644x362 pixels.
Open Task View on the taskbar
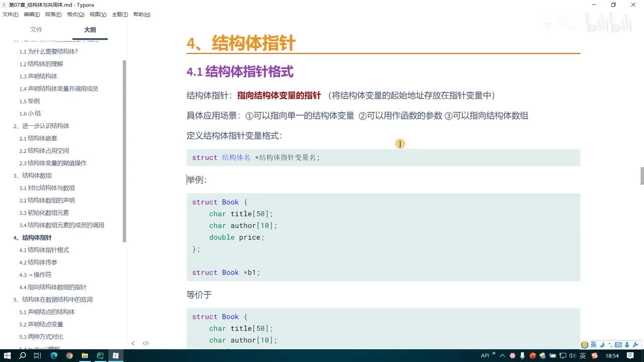point(37,355)
